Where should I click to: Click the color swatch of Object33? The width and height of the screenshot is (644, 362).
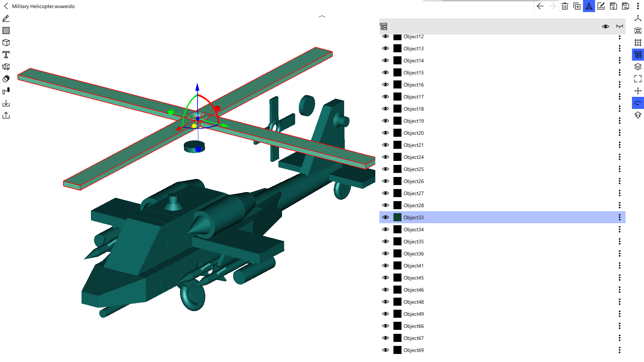click(x=397, y=217)
